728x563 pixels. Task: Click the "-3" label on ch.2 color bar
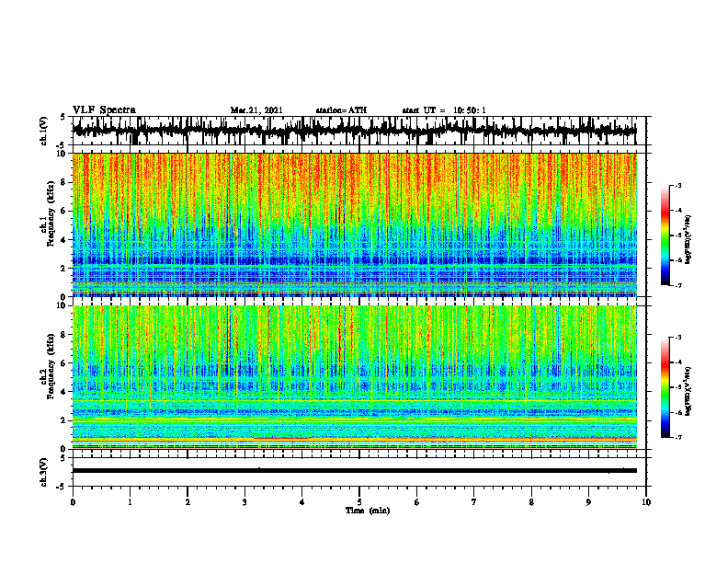pos(678,338)
